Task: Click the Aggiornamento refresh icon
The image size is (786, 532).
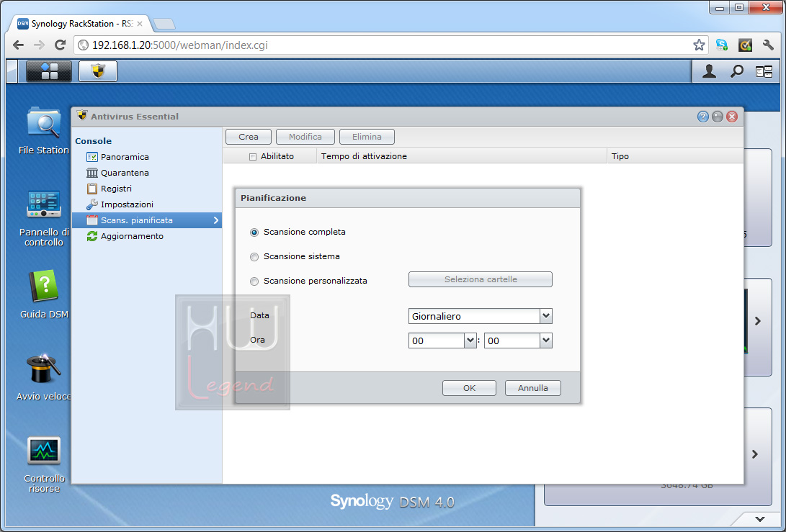Action: [x=91, y=236]
